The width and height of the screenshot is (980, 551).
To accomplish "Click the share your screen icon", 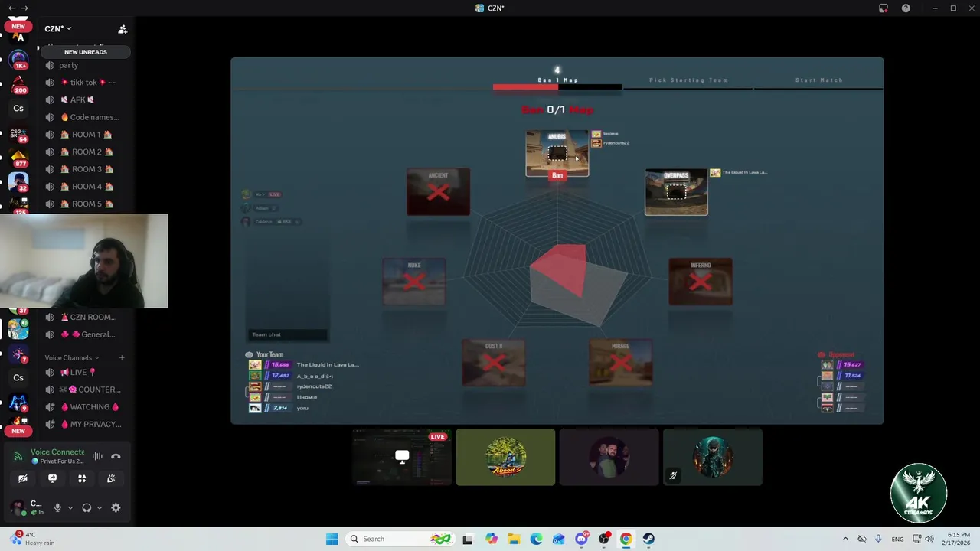I will [x=52, y=478].
